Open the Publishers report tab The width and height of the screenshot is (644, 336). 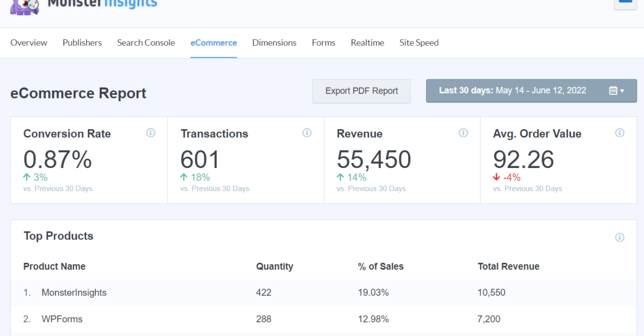82,42
